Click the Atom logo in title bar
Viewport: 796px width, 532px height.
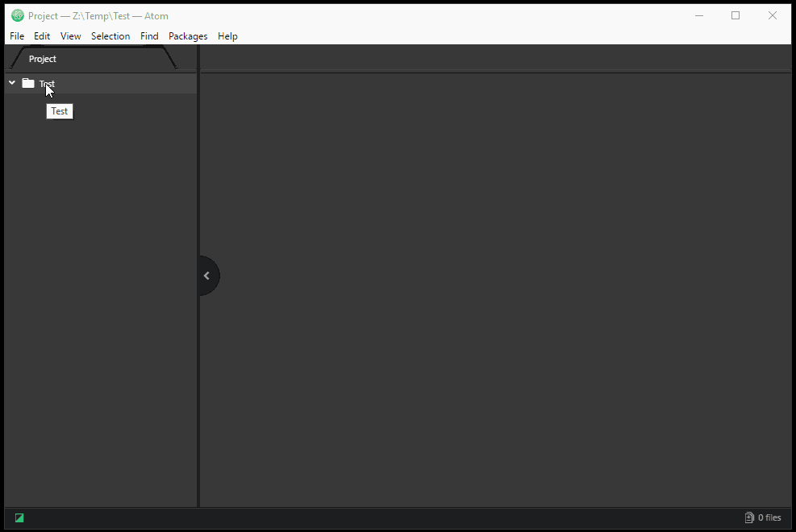pyautogui.click(x=18, y=16)
